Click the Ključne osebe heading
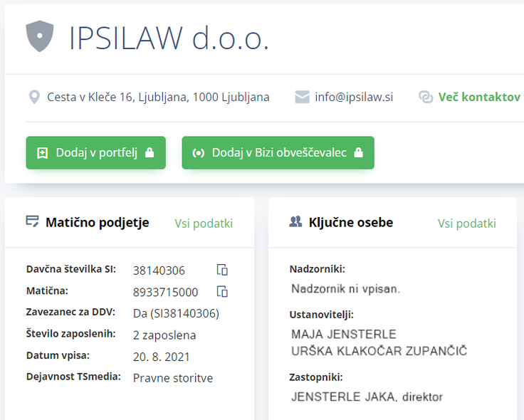524x420 pixels. [x=351, y=223]
